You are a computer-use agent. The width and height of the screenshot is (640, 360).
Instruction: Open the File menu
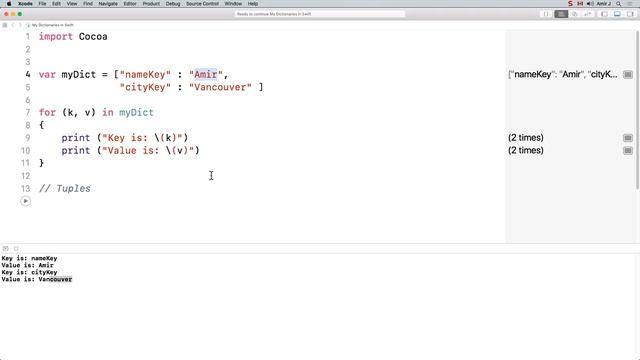click(x=42, y=4)
